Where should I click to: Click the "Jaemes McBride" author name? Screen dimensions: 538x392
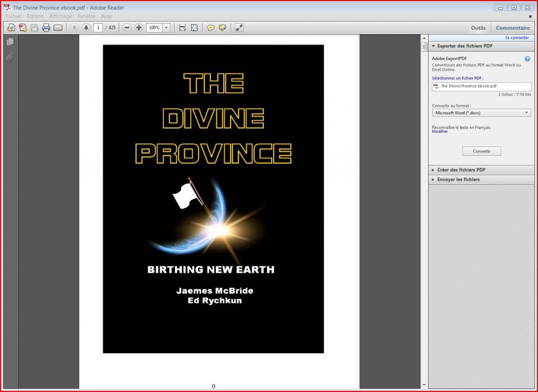click(215, 291)
